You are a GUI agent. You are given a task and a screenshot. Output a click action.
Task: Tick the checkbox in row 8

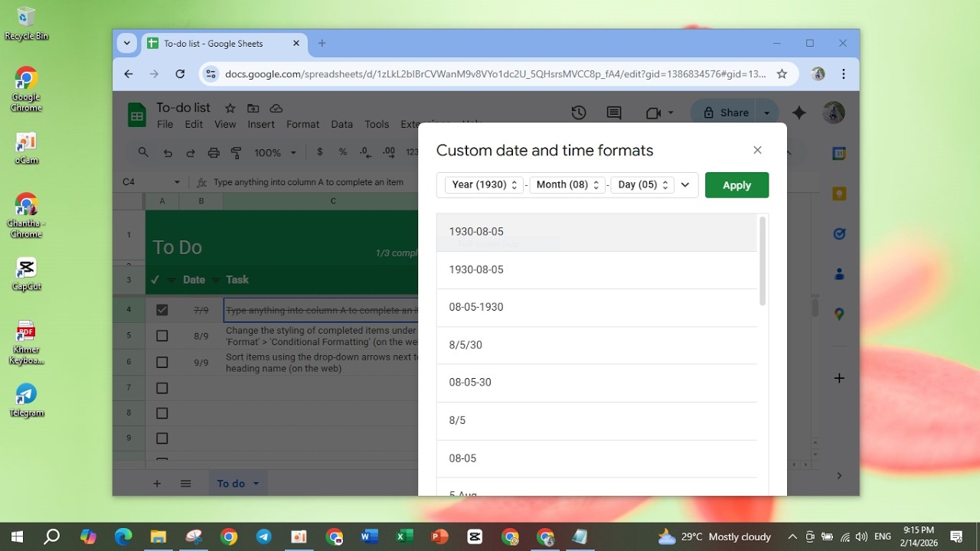pos(162,413)
